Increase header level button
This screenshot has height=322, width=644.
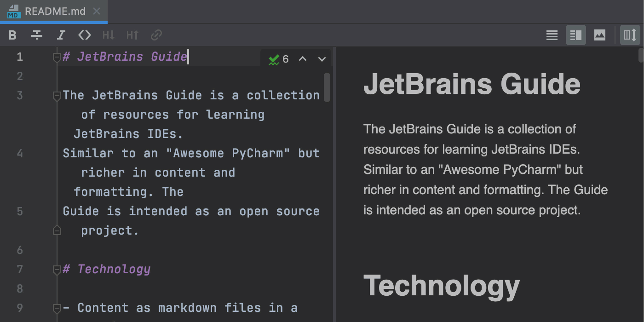[x=132, y=35]
